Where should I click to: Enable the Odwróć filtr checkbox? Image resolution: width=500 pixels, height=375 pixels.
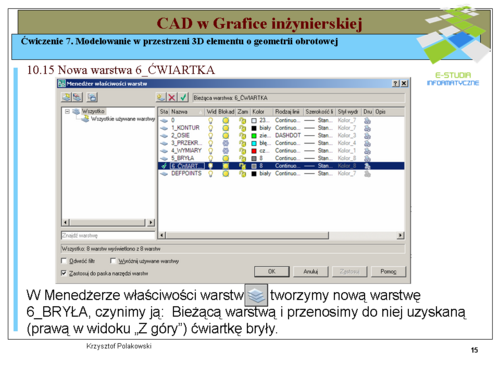pyautogui.click(x=64, y=261)
